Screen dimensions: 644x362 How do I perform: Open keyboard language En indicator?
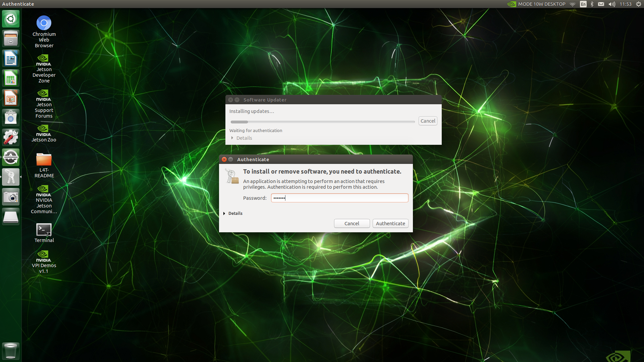[583, 4]
